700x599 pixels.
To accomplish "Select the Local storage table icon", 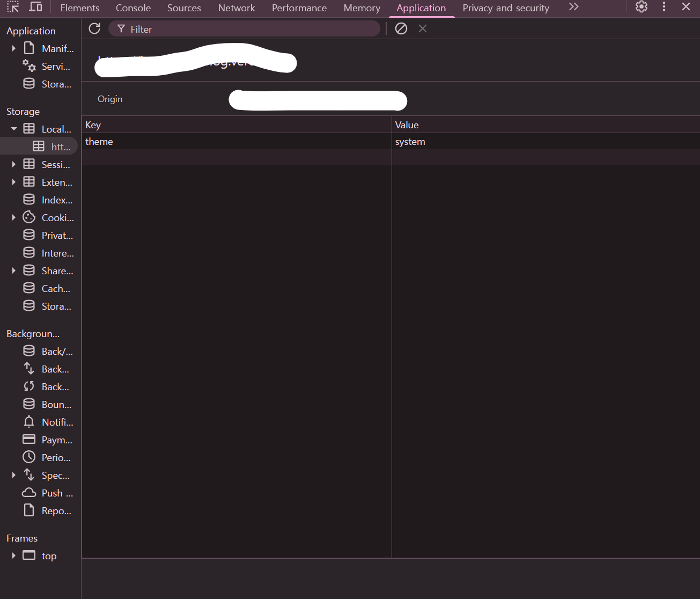I will point(29,129).
